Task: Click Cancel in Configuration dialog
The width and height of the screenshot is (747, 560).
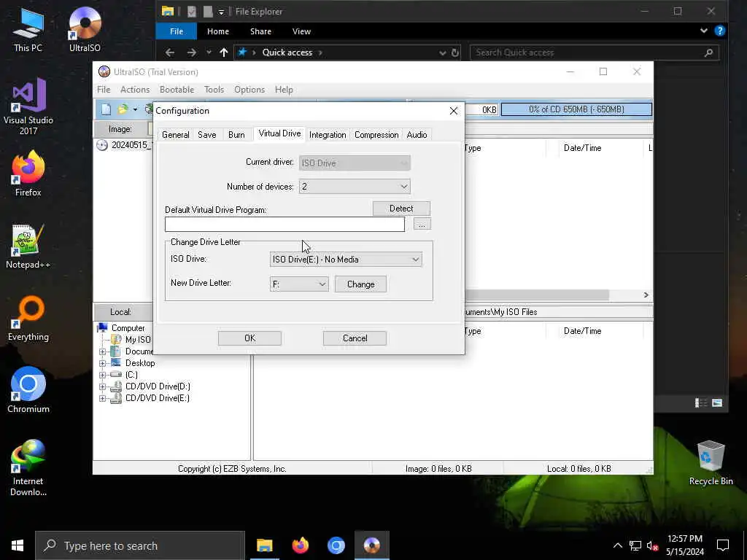Action: pyautogui.click(x=355, y=338)
